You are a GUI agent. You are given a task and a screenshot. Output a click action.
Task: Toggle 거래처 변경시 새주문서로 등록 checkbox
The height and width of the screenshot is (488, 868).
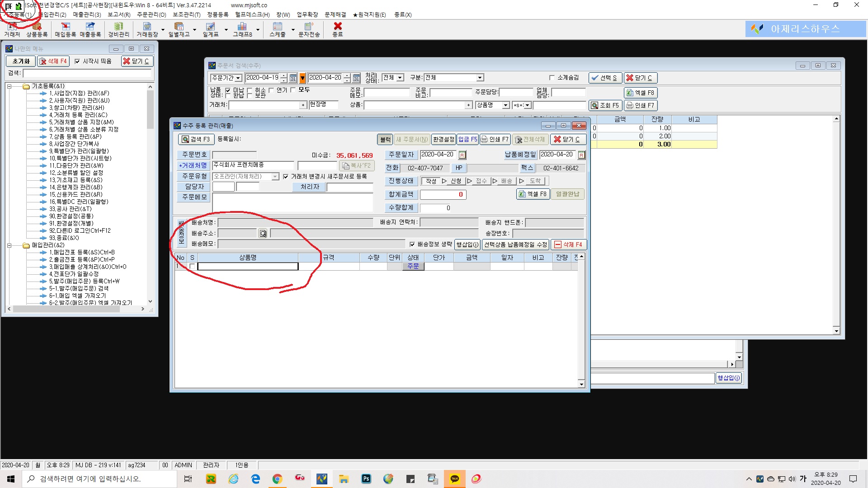286,177
